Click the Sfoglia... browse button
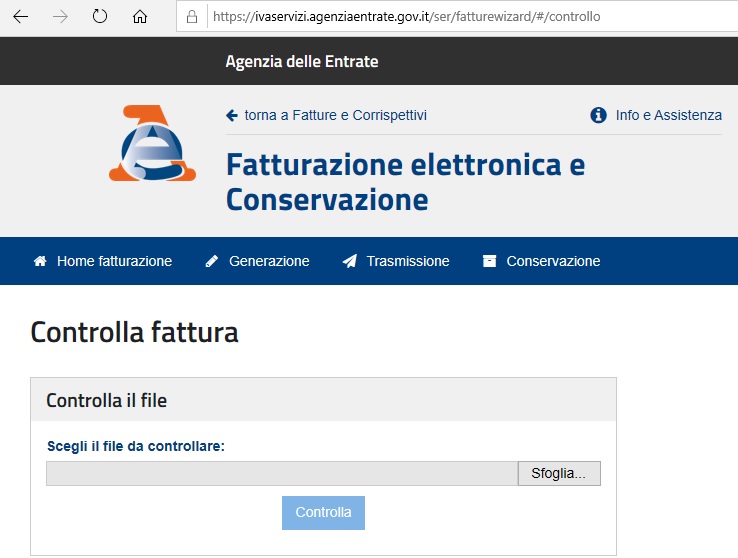Image resolution: width=738 pixels, height=558 pixels. [559, 473]
